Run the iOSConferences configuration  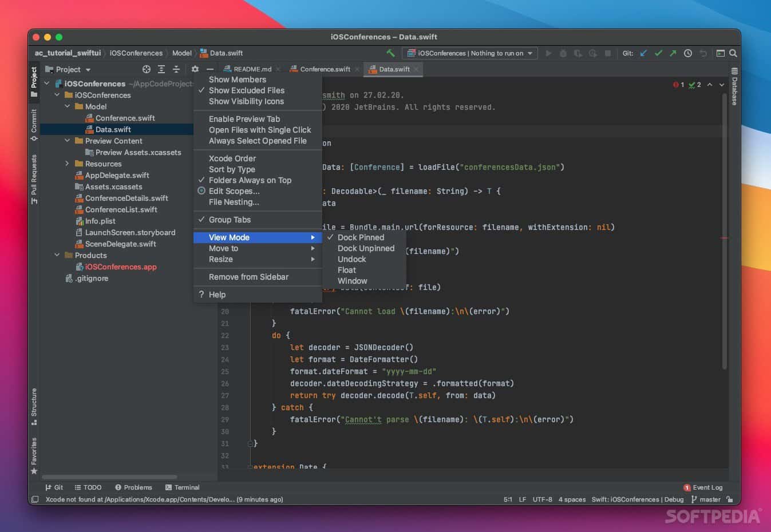coord(548,53)
